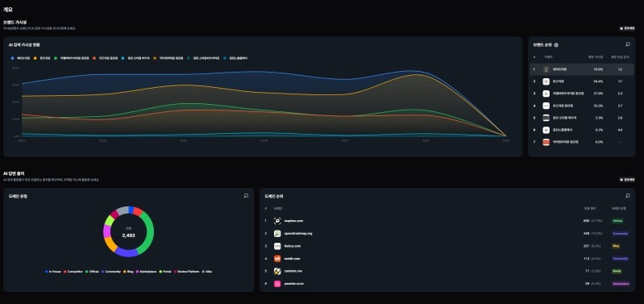The height and width of the screenshot is (304, 644).
Task: Toggle the Misc legend item
Action: tap(206, 272)
